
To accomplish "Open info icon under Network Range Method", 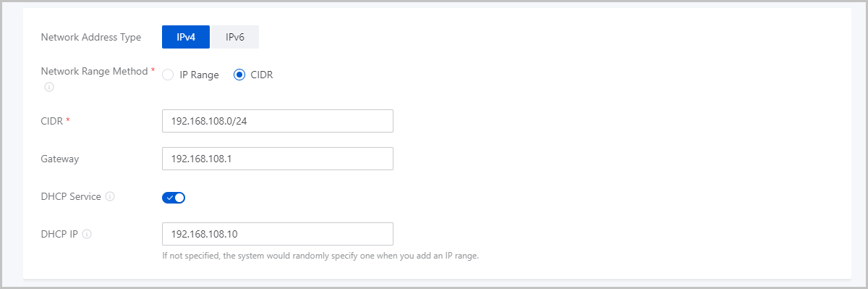I will [x=49, y=87].
